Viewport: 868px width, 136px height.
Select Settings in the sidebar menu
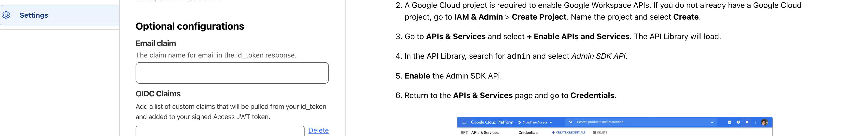34,15
